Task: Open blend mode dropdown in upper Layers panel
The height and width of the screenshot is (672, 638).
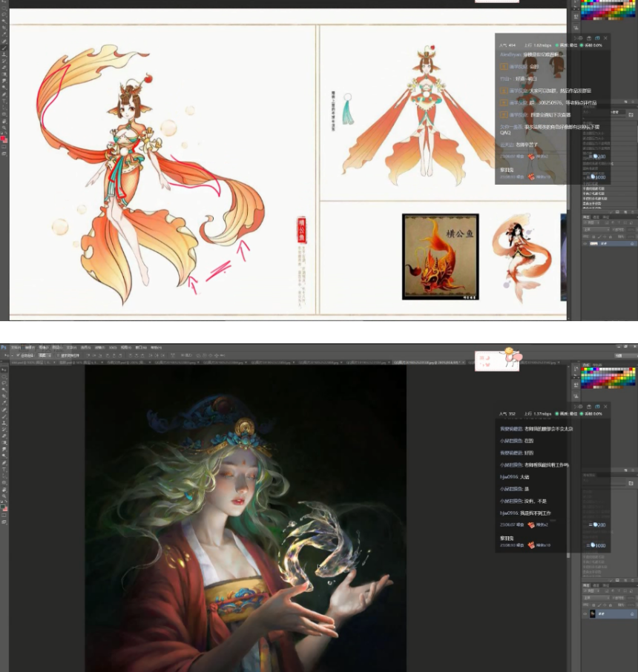Action: coord(596,230)
